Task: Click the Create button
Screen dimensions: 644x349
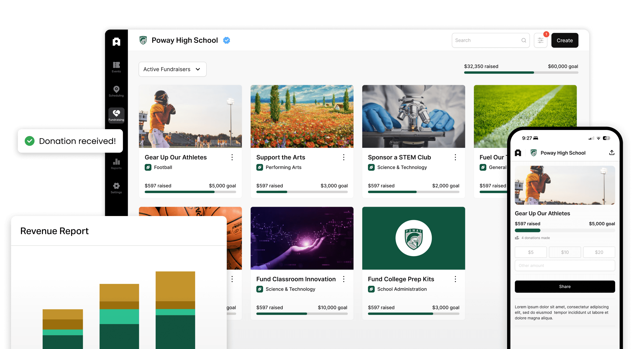Action: click(565, 40)
